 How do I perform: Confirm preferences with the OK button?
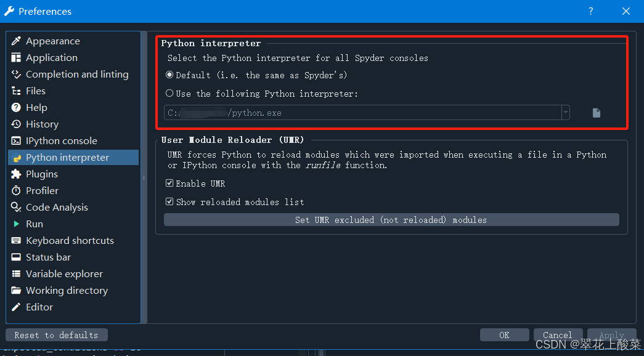click(x=504, y=335)
